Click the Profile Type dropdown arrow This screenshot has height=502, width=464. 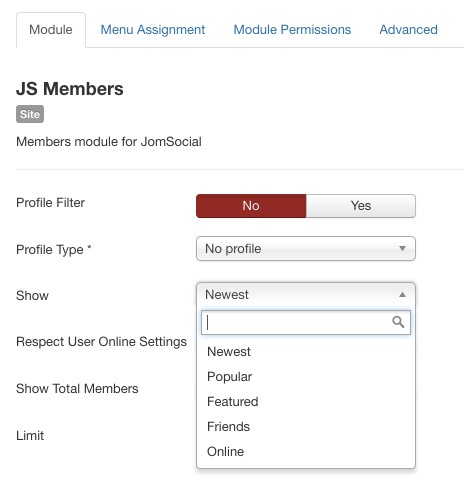(x=402, y=249)
